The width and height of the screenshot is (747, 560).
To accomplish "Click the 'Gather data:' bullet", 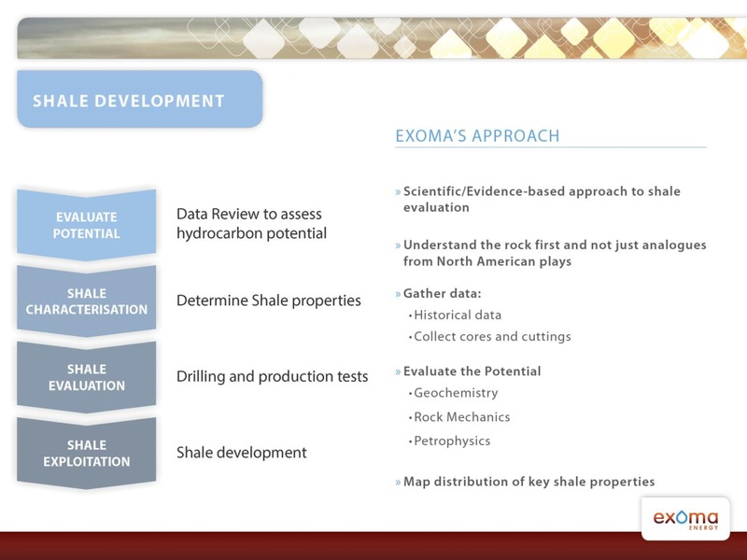I will tap(438, 293).
